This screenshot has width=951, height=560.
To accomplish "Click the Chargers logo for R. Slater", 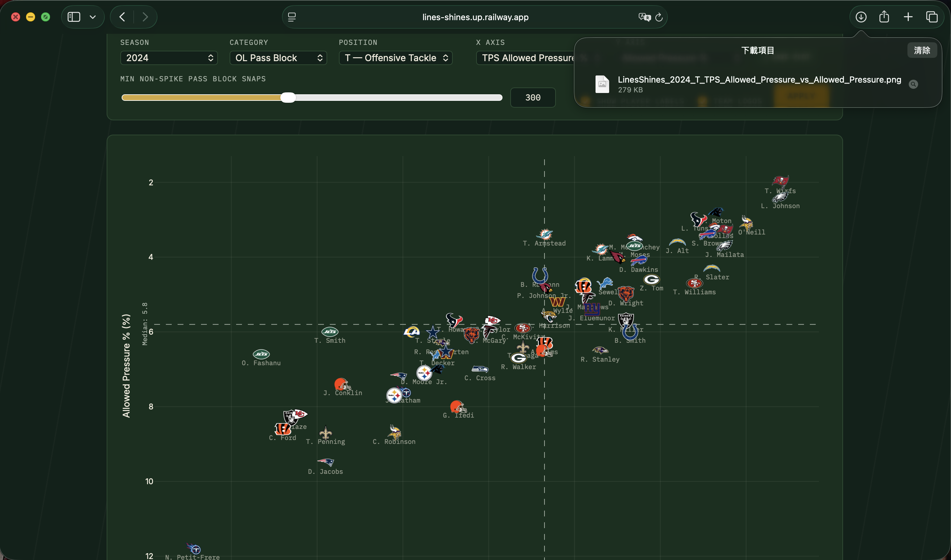I will tap(711, 268).
